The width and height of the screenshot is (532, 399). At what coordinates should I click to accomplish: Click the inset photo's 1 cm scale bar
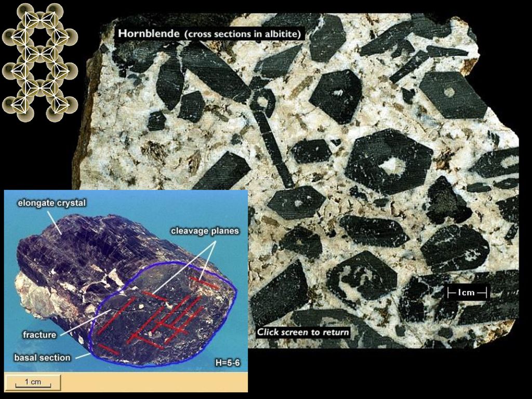coord(33,383)
